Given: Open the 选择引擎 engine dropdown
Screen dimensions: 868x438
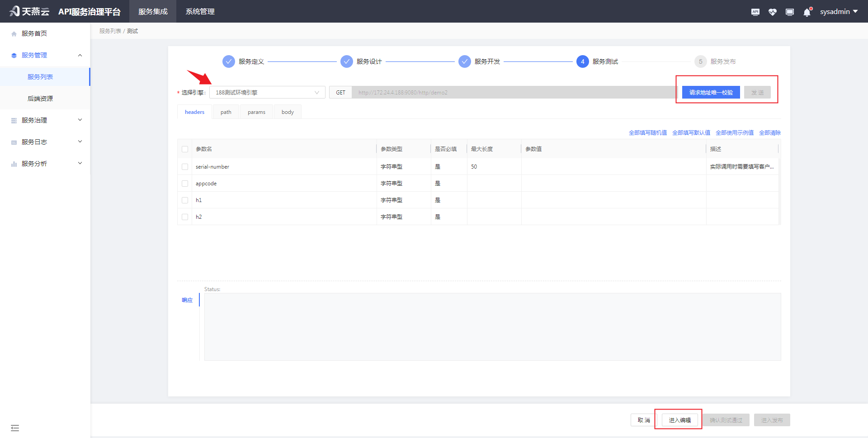Looking at the screenshot, I should click(x=267, y=93).
